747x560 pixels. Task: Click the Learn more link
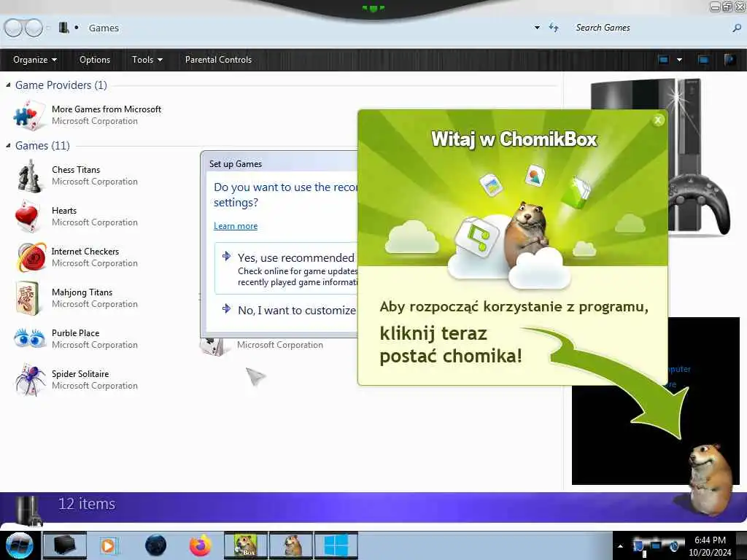pyautogui.click(x=236, y=226)
